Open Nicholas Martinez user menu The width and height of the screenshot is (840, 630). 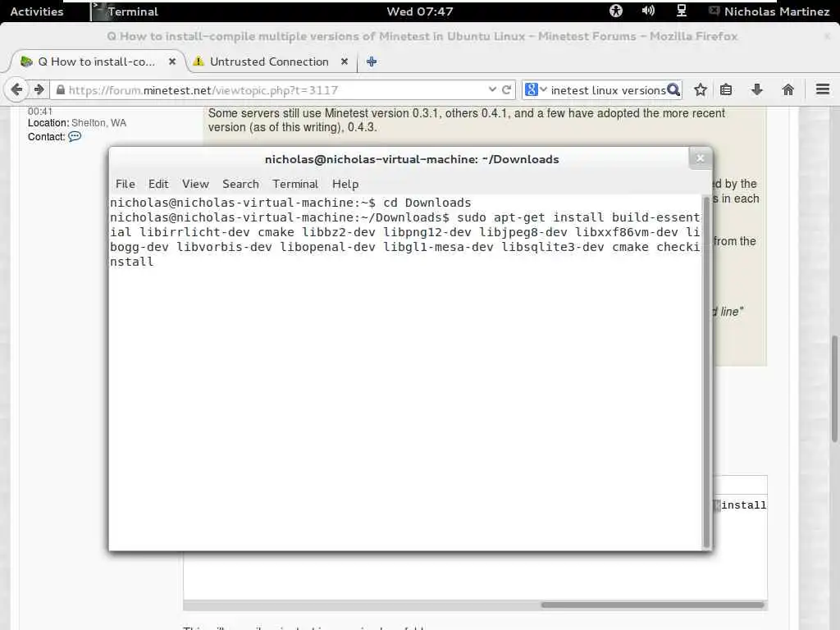769,11
